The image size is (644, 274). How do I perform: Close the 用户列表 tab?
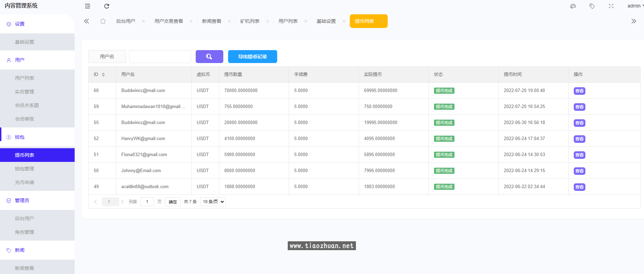coord(306,21)
